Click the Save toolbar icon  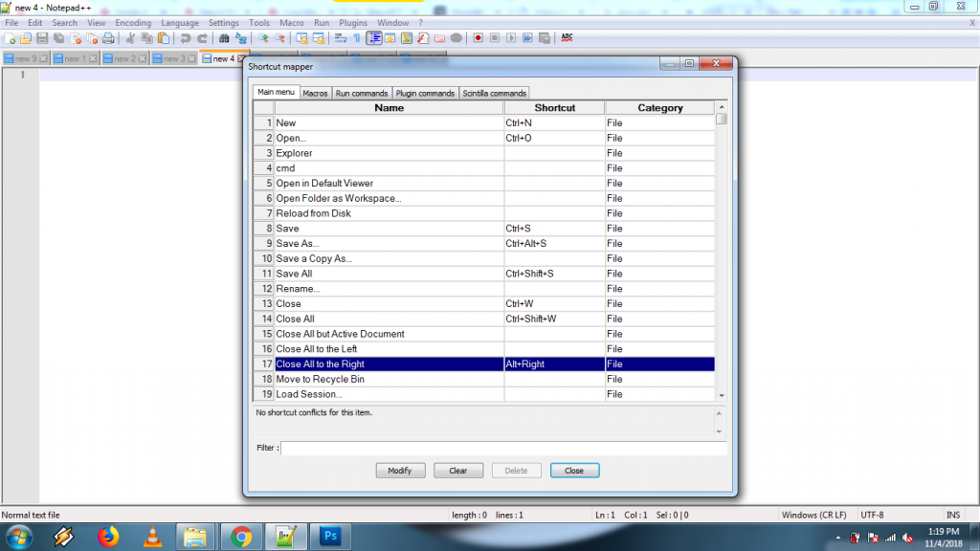coord(42,38)
